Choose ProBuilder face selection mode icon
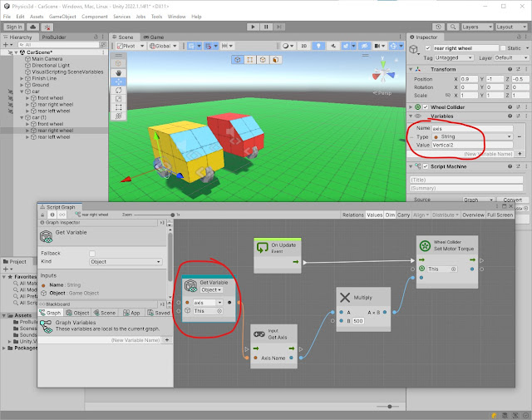The image size is (532, 420). tap(275, 60)
